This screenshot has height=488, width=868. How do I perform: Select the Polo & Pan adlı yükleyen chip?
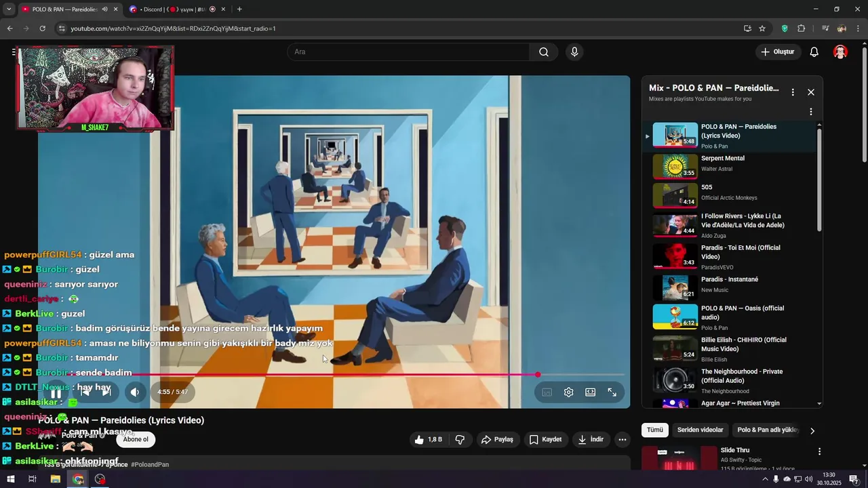[767, 430]
